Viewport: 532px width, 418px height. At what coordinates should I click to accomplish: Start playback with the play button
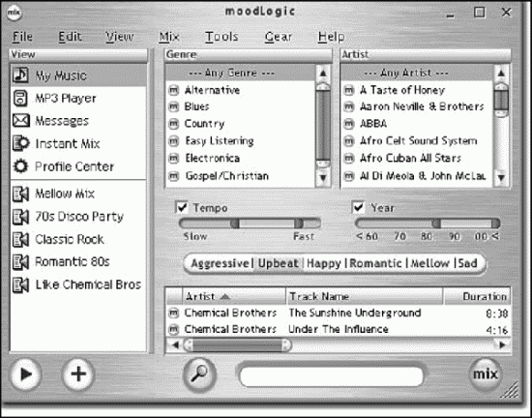tap(25, 374)
